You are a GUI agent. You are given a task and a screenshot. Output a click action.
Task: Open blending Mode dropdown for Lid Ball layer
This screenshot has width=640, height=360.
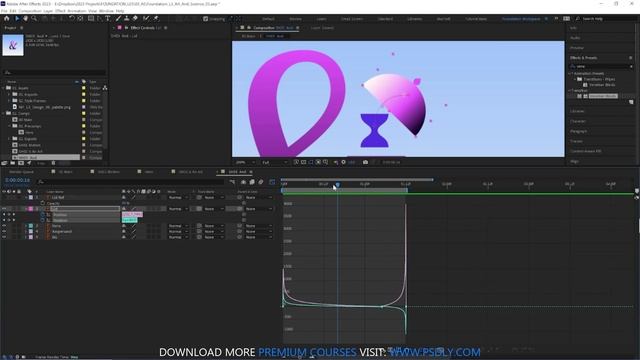pyautogui.click(x=178, y=198)
